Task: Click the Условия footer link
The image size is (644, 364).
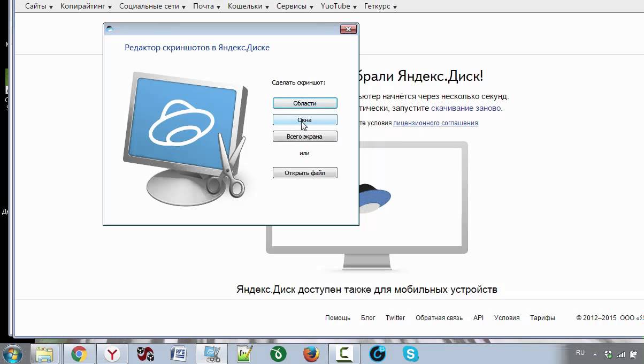Action: point(507,318)
